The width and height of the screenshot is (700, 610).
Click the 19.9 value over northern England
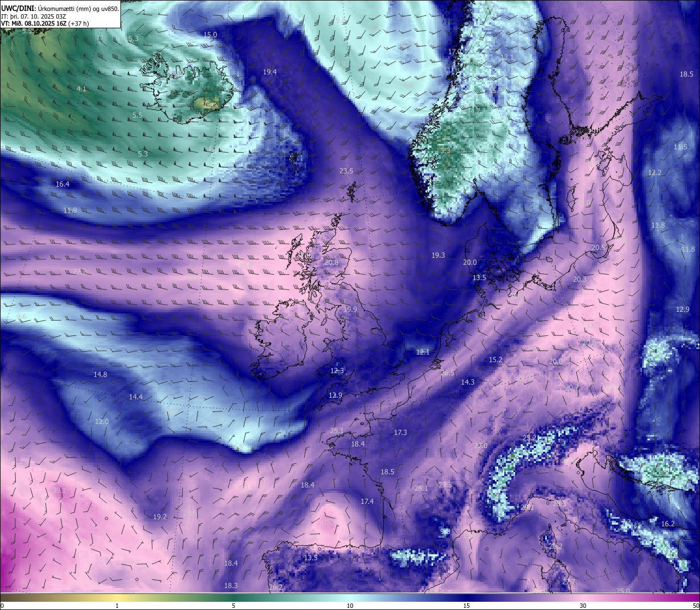350,309
